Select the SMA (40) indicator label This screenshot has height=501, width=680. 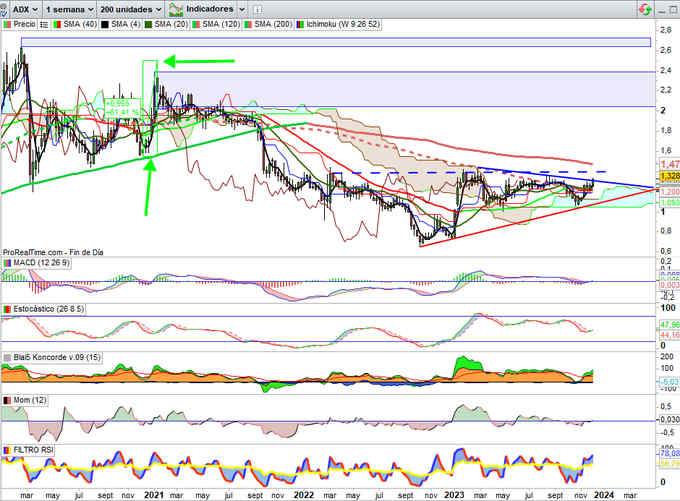coord(80,24)
